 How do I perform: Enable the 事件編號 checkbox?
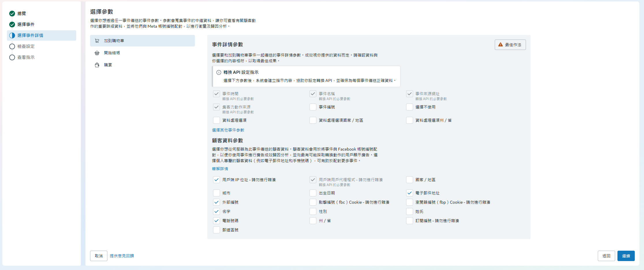[313, 107]
